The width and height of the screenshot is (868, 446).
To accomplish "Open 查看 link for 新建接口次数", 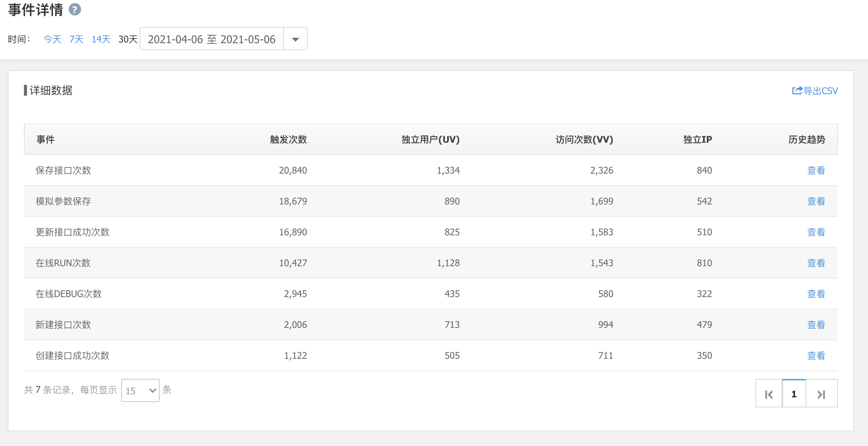I will [x=816, y=324].
